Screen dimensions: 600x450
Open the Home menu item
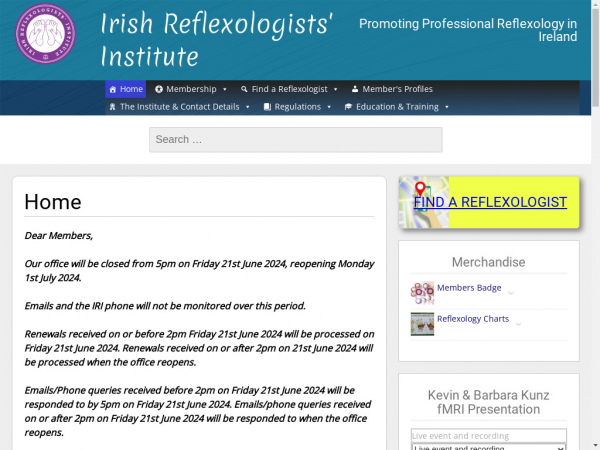[x=126, y=89]
